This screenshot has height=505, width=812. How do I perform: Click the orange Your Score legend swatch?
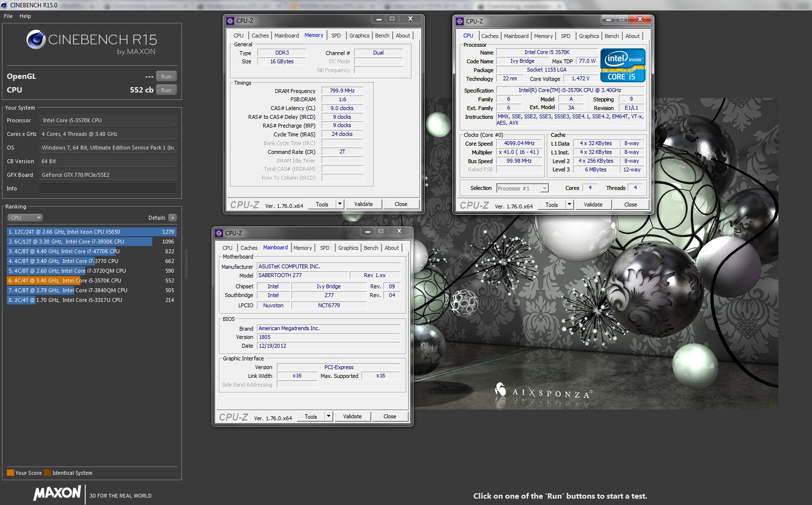[x=10, y=473]
